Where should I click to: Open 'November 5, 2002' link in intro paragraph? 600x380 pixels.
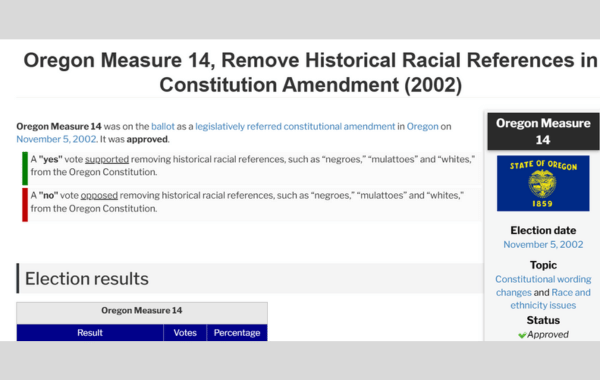point(56,139)
